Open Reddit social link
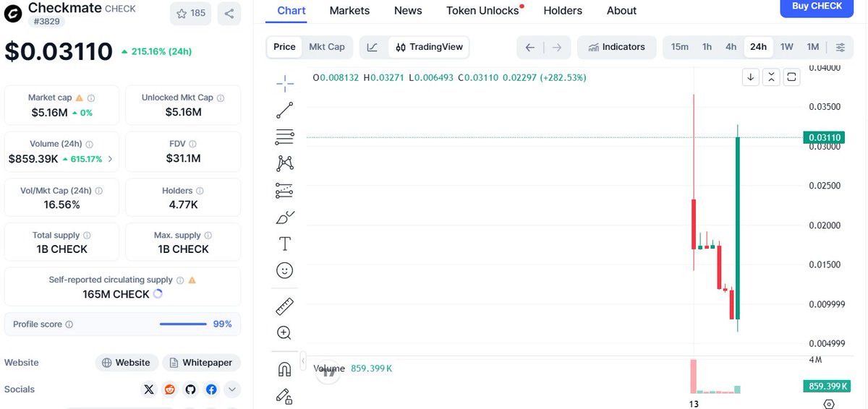This screenshot has width=868, height=409. 170,389
